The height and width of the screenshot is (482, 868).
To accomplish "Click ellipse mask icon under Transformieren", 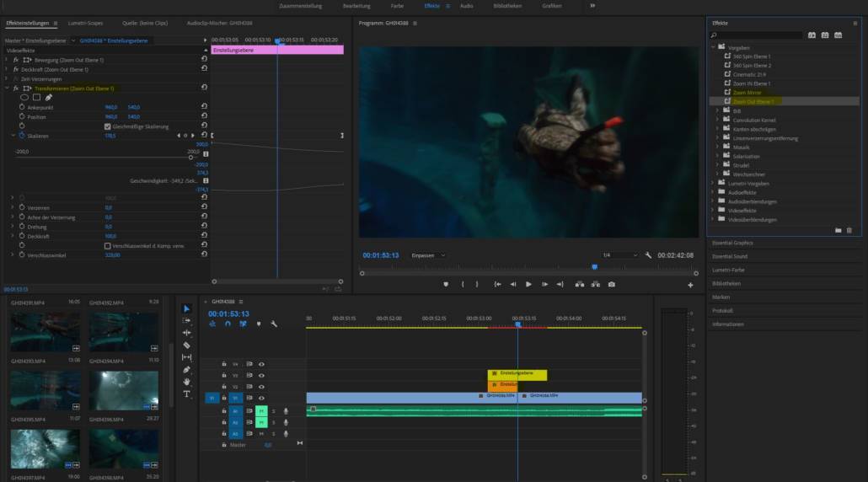I will point(24,98).
